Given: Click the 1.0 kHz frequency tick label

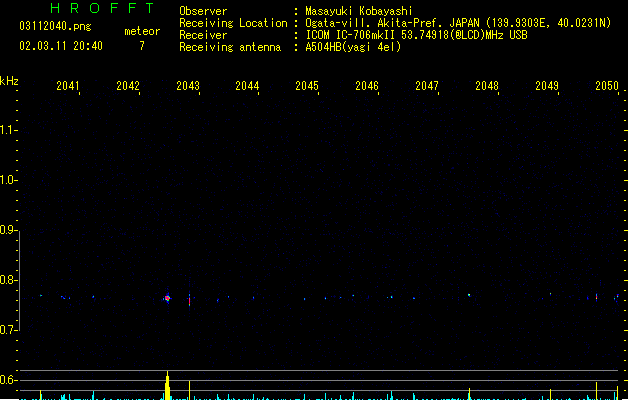Looking at the screenshot, I should (8, 180).
